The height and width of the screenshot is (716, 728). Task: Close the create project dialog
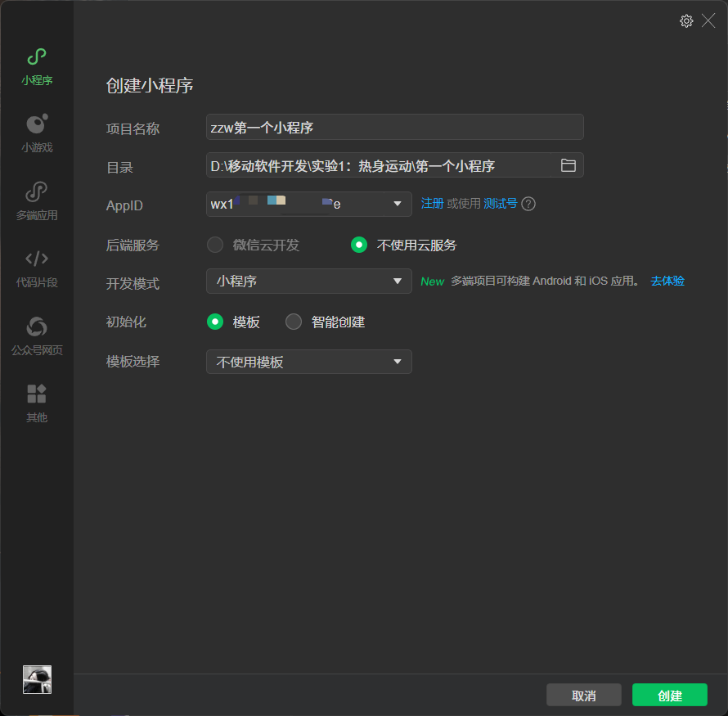pyautogui.click(x=708, y=20)
